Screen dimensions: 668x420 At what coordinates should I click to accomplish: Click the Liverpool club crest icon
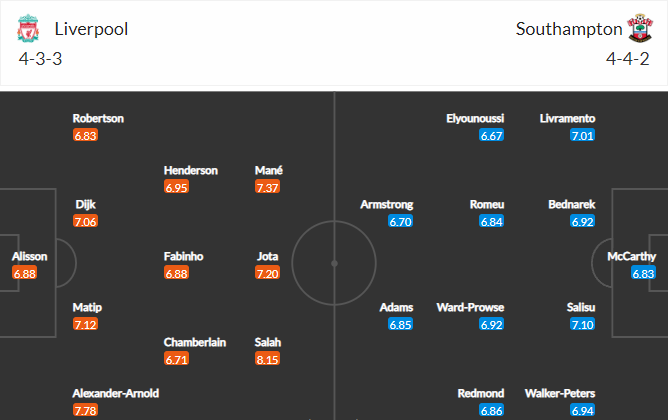click(28, 29)
